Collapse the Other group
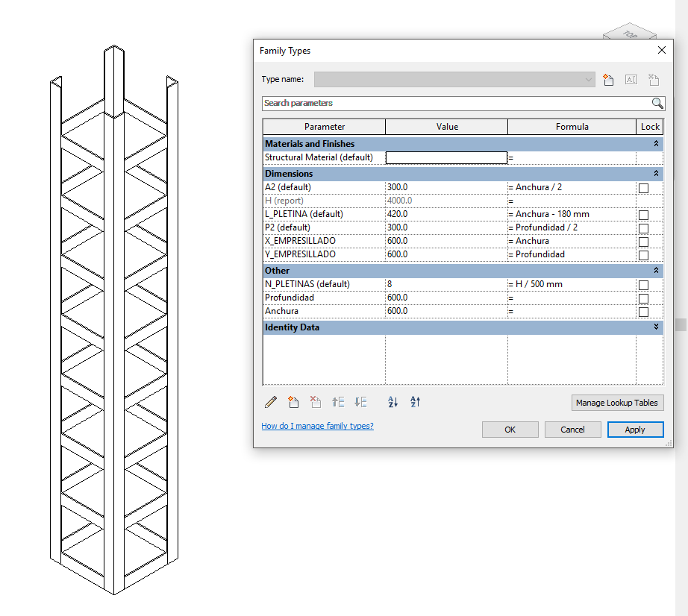This screenshot has width=688, height=616. click(x=656, y=271)
